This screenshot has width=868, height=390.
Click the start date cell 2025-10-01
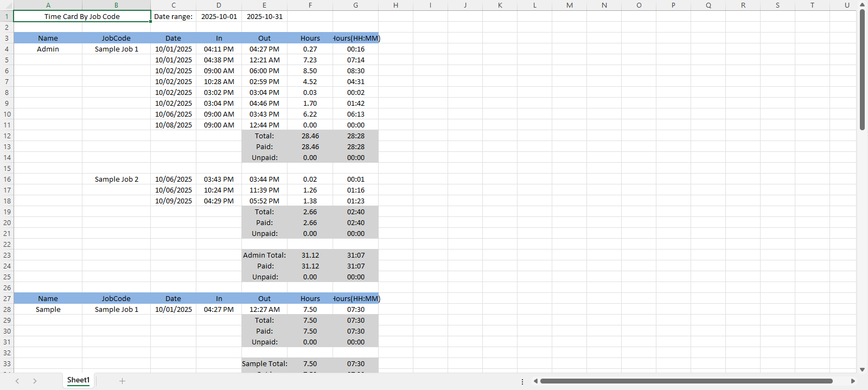pos(219,16)
